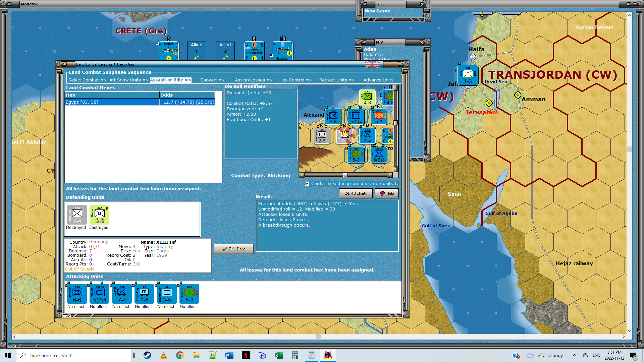Select the 3rd Ind Inf 5-3 attacker
Screen dimensions: 644x362
(189, 294)
